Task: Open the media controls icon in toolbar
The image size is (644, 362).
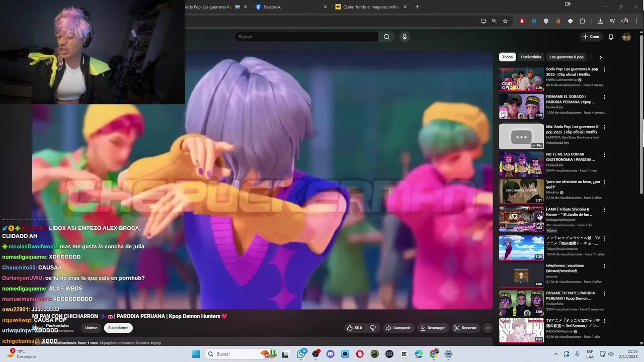Action: (x=612, y=21)
